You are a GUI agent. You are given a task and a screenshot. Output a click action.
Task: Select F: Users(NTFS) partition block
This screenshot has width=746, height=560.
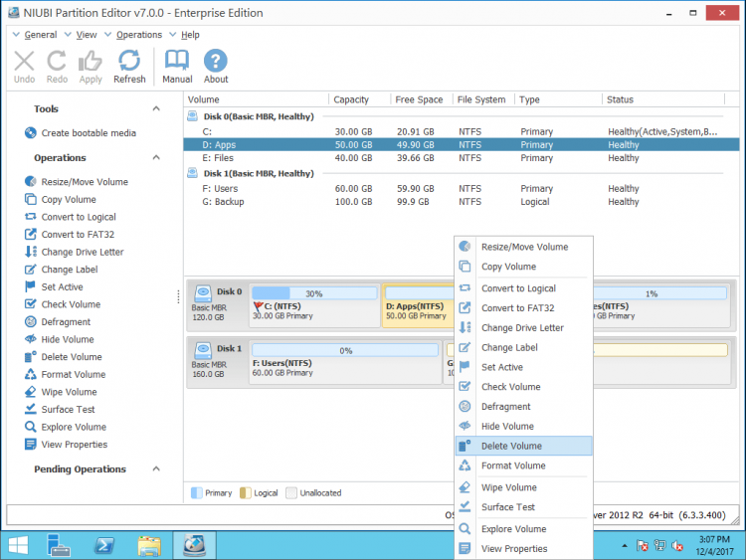(x=345, y=362)
